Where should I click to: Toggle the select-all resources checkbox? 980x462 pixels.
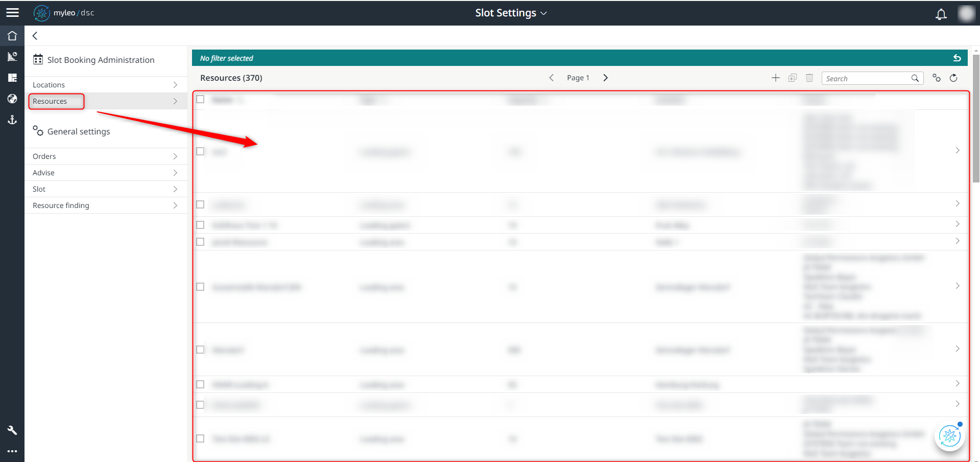[200, 99]
